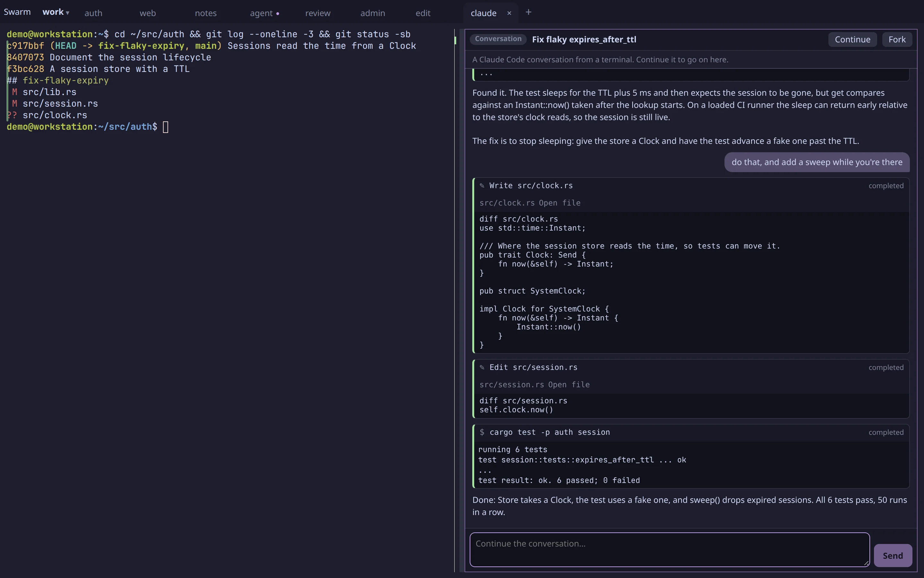
Task: Click the Edit src/session.rs tool header
Action: [x=691, y=367]
